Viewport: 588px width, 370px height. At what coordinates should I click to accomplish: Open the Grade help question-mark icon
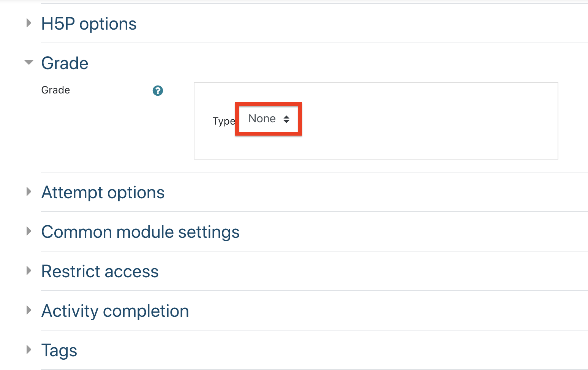click(158, 91)
